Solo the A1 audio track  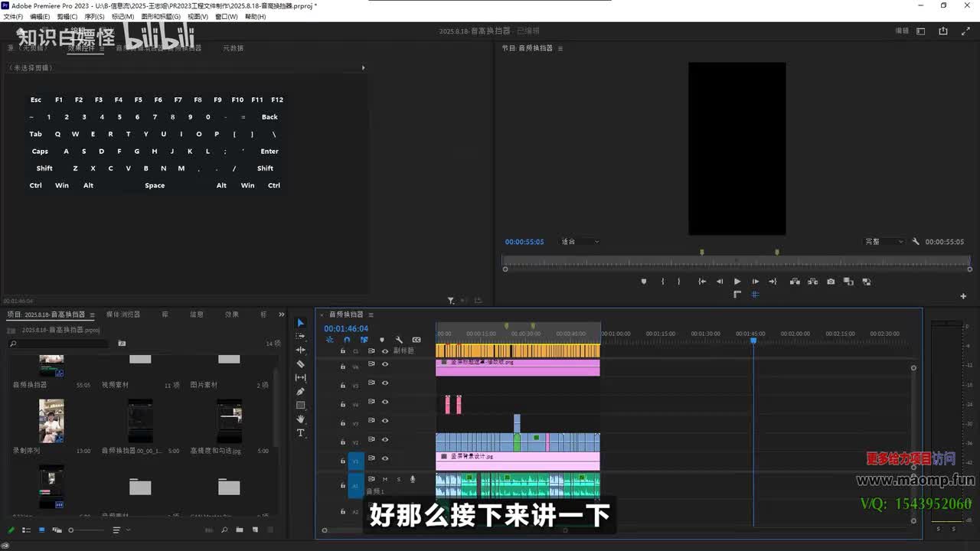point(398,479)
